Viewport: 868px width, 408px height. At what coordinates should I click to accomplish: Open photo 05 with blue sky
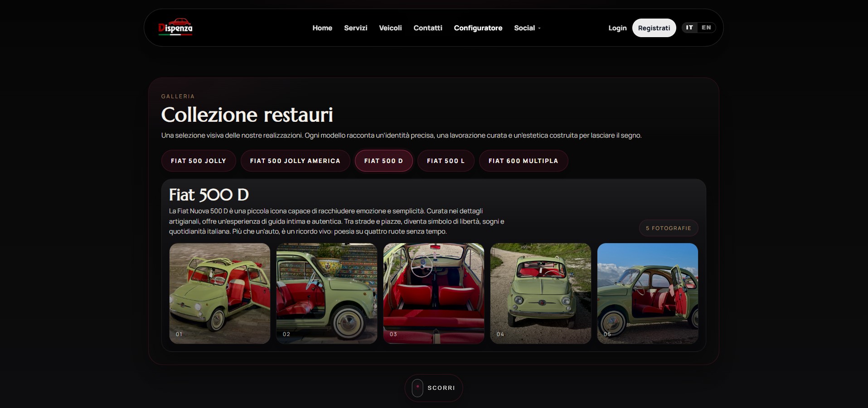tap(648, 293)
